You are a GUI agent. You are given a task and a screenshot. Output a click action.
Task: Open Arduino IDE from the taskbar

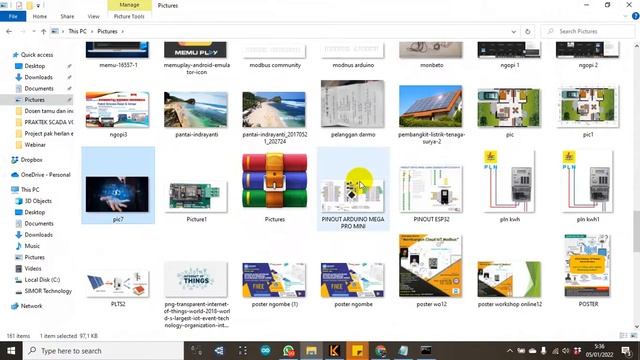tap(266, 351)
